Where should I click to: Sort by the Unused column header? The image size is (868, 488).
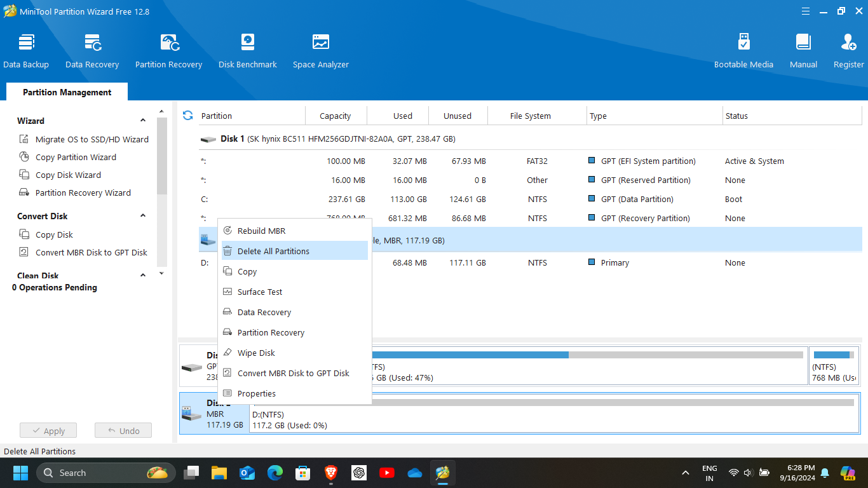(458, 116)
